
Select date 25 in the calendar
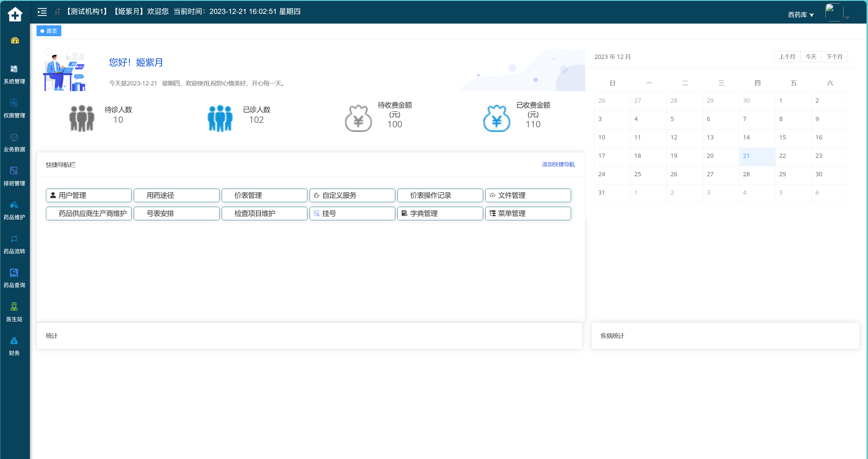point(648,175)
